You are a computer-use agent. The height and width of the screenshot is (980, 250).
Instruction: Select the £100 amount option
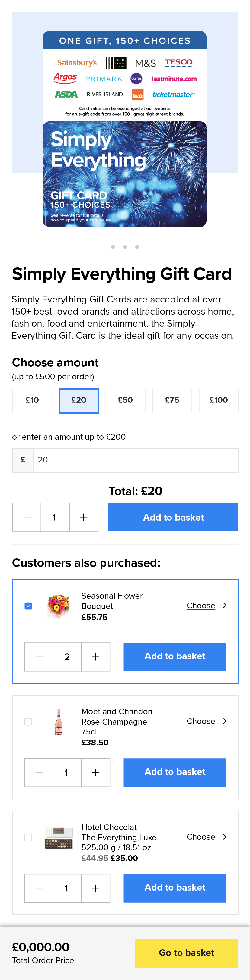pyautogui.click(x=218, y=401)
